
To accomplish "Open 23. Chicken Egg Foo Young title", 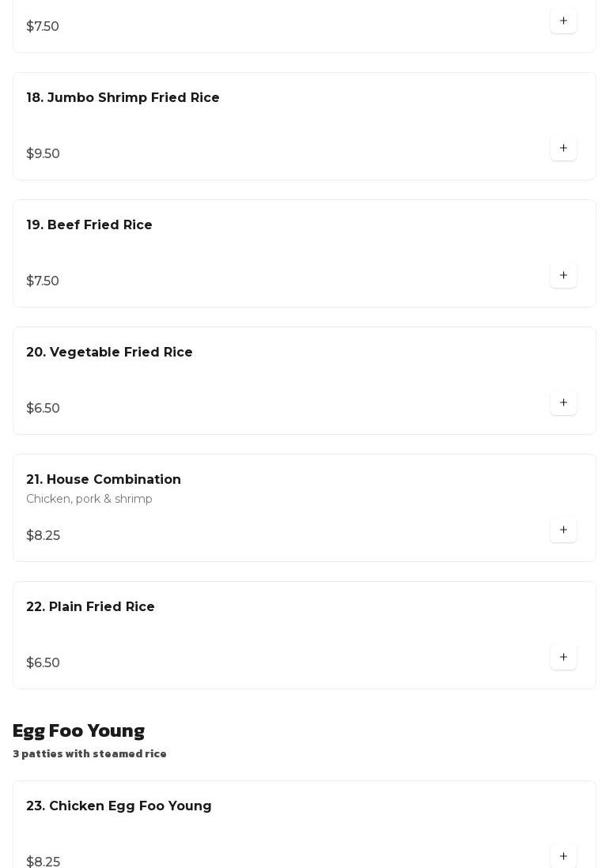I will click(119, 806).
